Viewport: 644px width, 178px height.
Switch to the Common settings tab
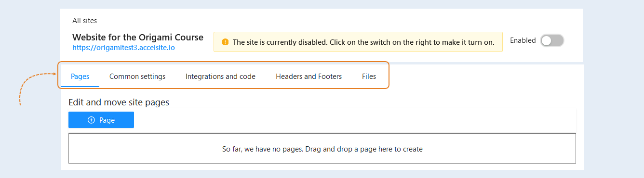tap(137, 76)
